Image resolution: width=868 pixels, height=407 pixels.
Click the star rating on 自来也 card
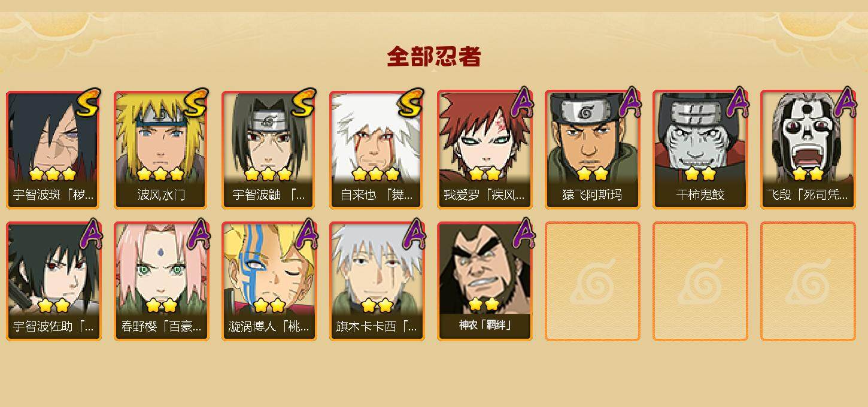375,174
